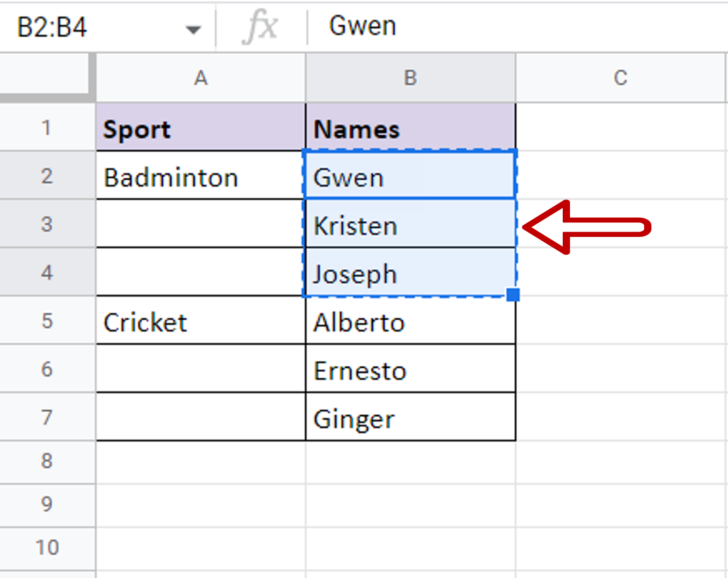The height and width of the screenshot is (578, 728).
Task: Select the Badminton cell
Action: [201, 176]
